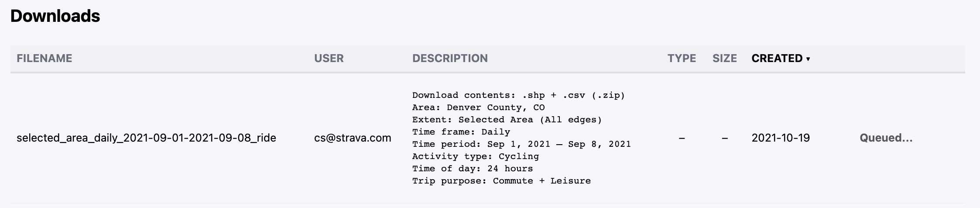Click the Time period description line
The height and width of the screenshot is (208, 980).
[521, 144]
